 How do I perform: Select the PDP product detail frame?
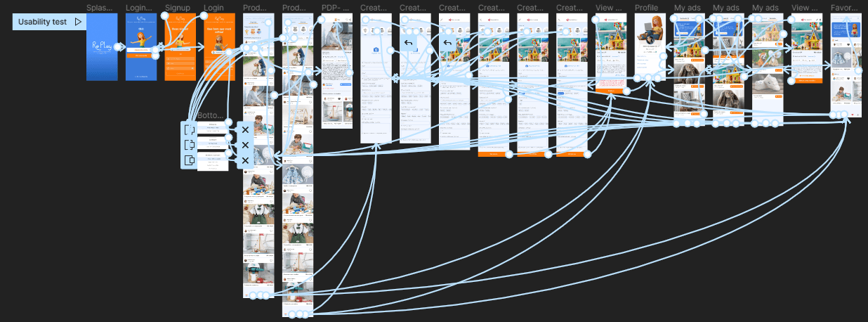(337, 71)
